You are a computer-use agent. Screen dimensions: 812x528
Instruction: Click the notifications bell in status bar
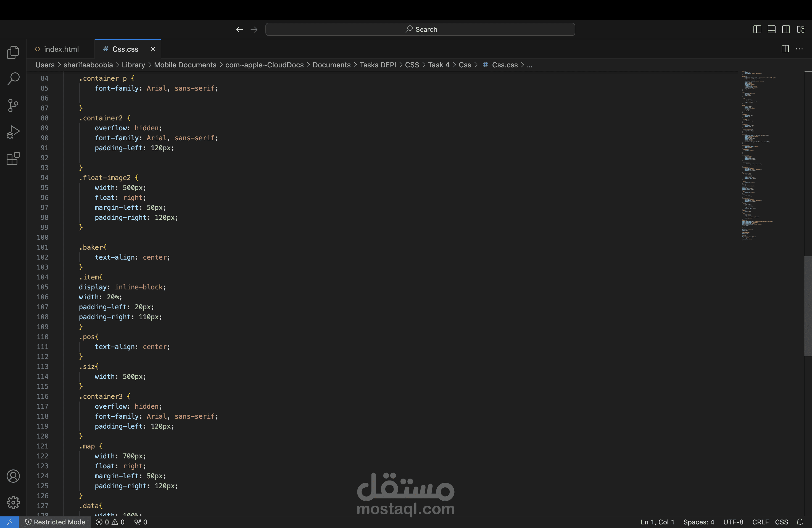point(800,522)
